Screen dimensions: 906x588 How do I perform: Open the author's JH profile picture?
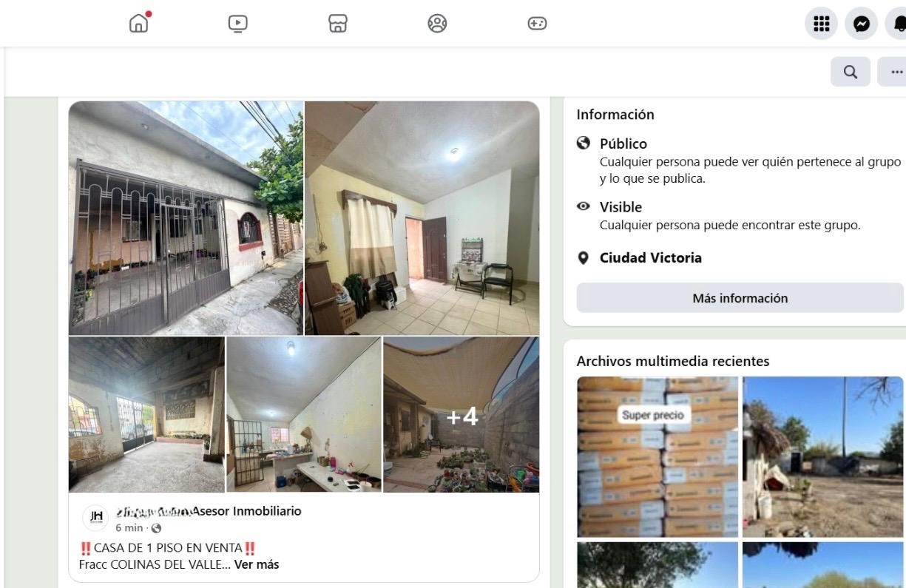(96, 516)
